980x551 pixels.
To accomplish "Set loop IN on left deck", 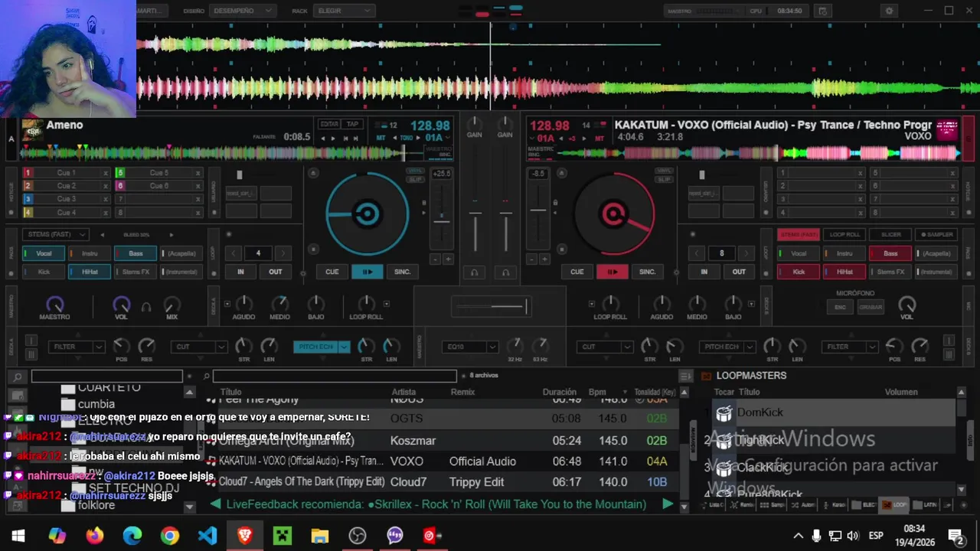I will (240, 272).
